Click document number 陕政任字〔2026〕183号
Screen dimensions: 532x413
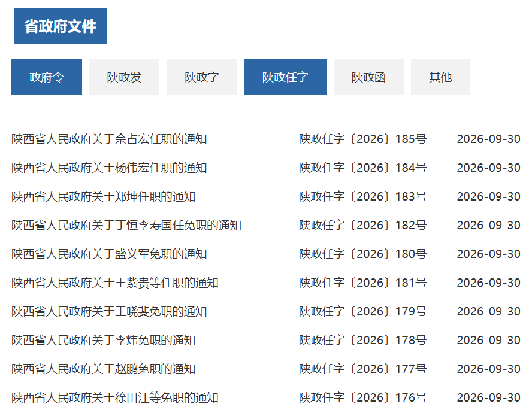(x=362, y=197)
